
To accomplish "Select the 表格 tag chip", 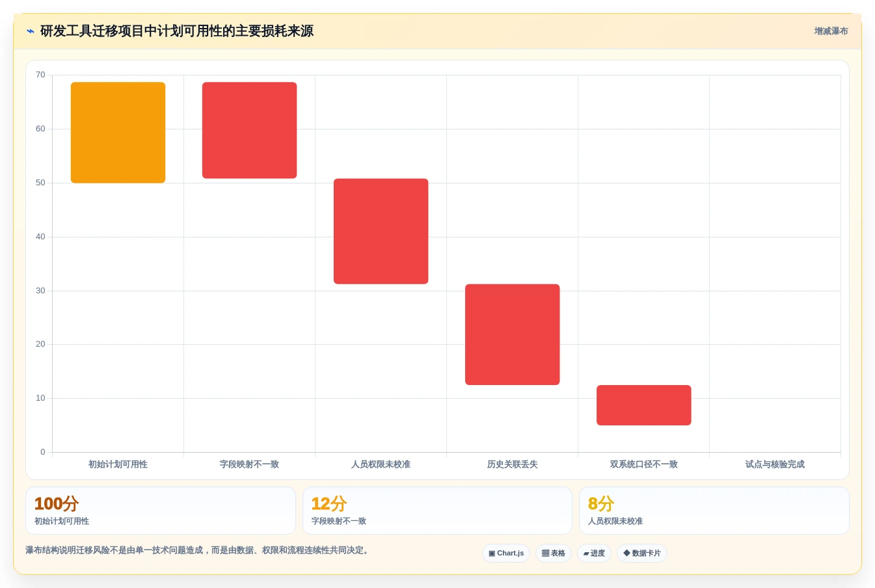I will 554,553.
